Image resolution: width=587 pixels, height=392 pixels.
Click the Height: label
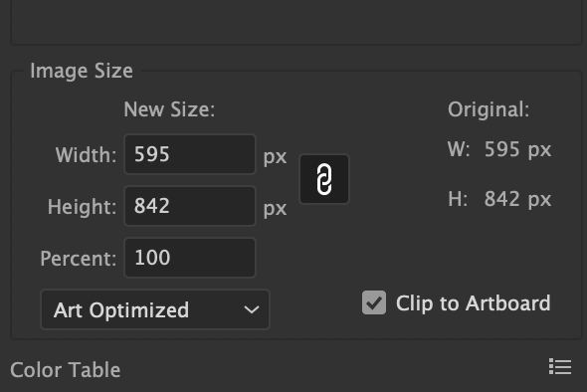(x=82, y=207)
